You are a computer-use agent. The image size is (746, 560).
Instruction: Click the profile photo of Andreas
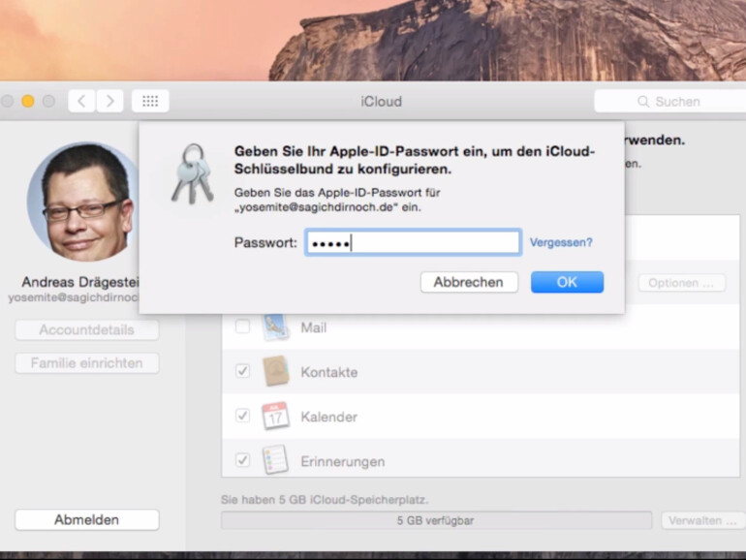[x=83, y=202]
